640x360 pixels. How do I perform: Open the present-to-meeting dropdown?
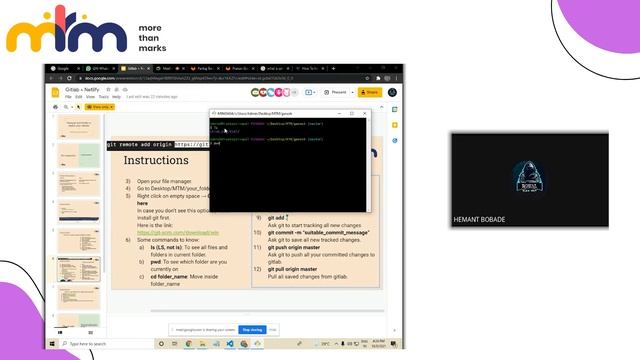(x=310, y=93)
